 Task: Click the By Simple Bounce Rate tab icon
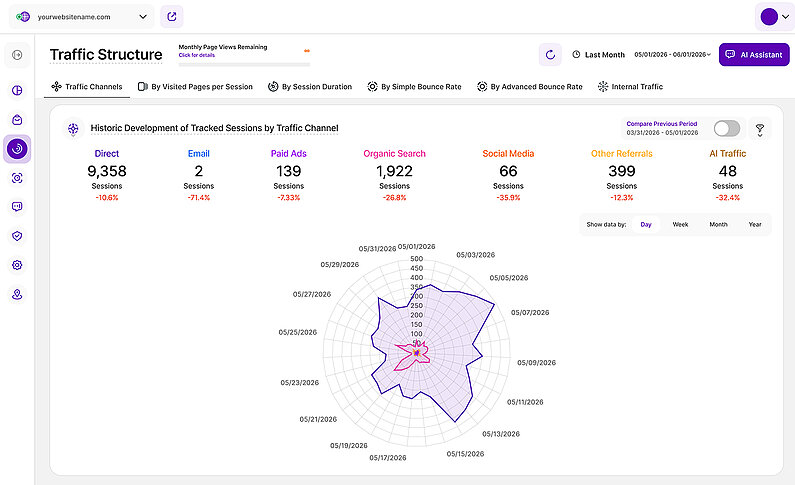click(x=372, y=87)
